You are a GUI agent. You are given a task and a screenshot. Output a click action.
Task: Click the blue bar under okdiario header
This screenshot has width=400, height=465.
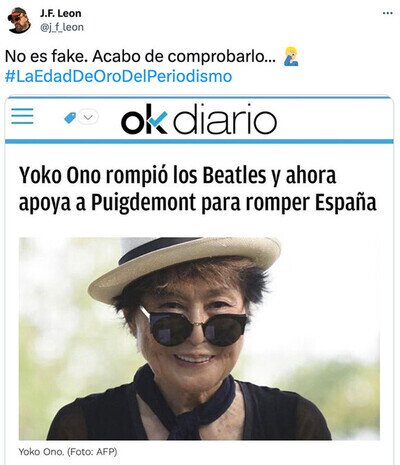click(x=199, y=142)
